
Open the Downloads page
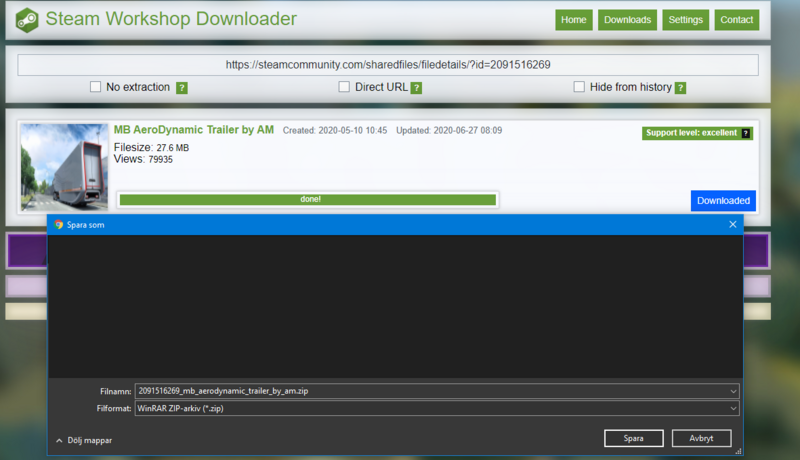point(628,20)
